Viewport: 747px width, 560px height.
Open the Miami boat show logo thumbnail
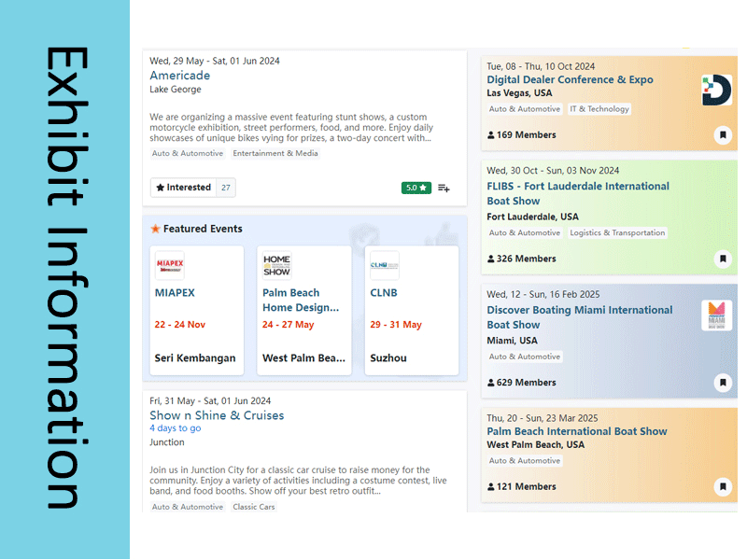click(x=716, y=315)
